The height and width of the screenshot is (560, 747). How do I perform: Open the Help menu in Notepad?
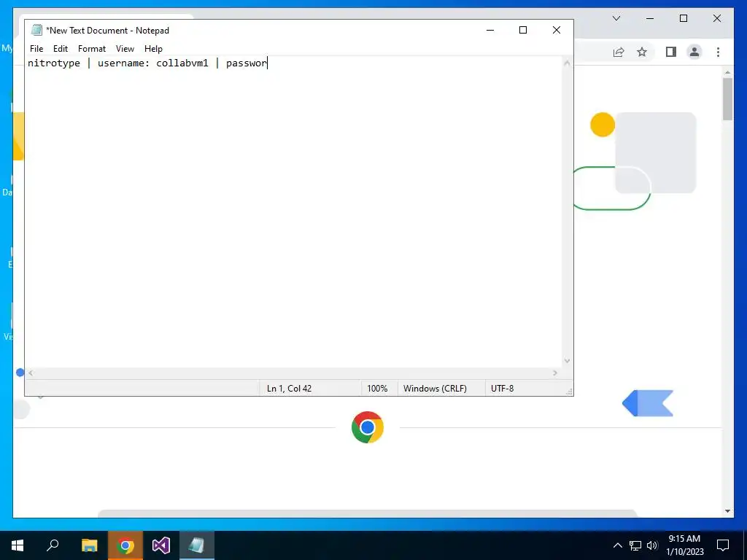pos(153,49)
